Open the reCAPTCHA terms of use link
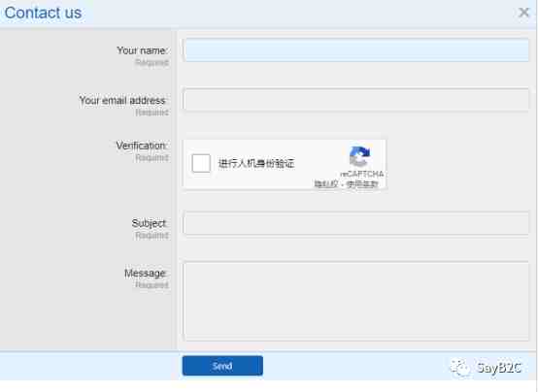The width and height of the screenshot is (538, 392). [362, 184]
